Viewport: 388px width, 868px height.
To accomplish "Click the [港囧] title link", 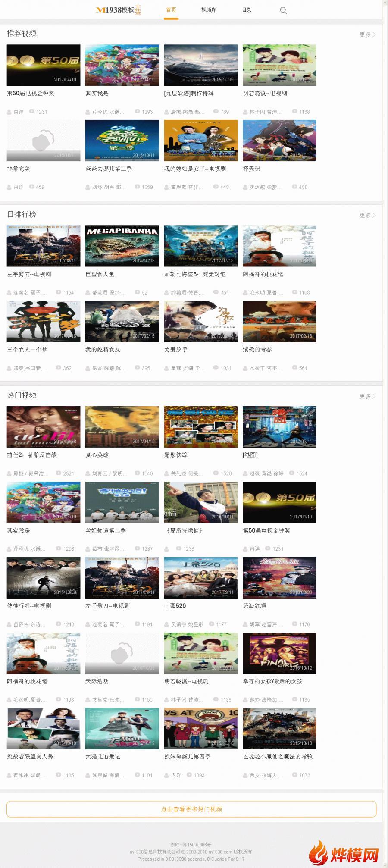I will click(x=250, y=454).
